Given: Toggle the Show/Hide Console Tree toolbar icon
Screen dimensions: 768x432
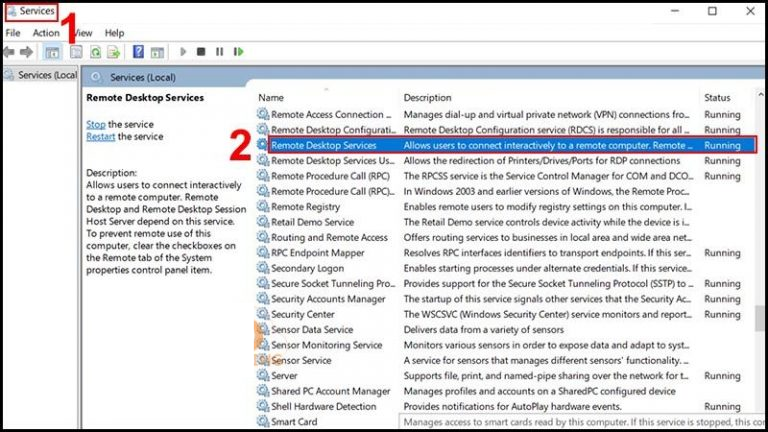Looking at the screenshot, I should pos(52,52).
